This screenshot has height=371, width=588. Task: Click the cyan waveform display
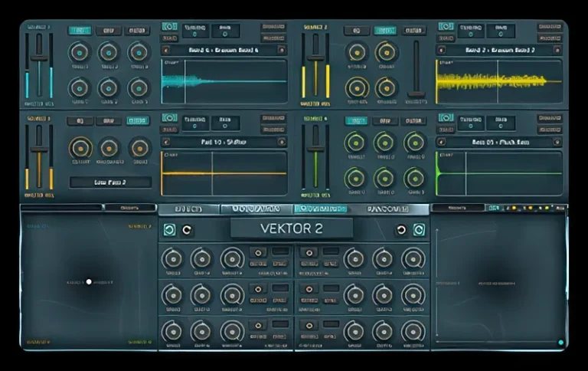tap(224, 81)
